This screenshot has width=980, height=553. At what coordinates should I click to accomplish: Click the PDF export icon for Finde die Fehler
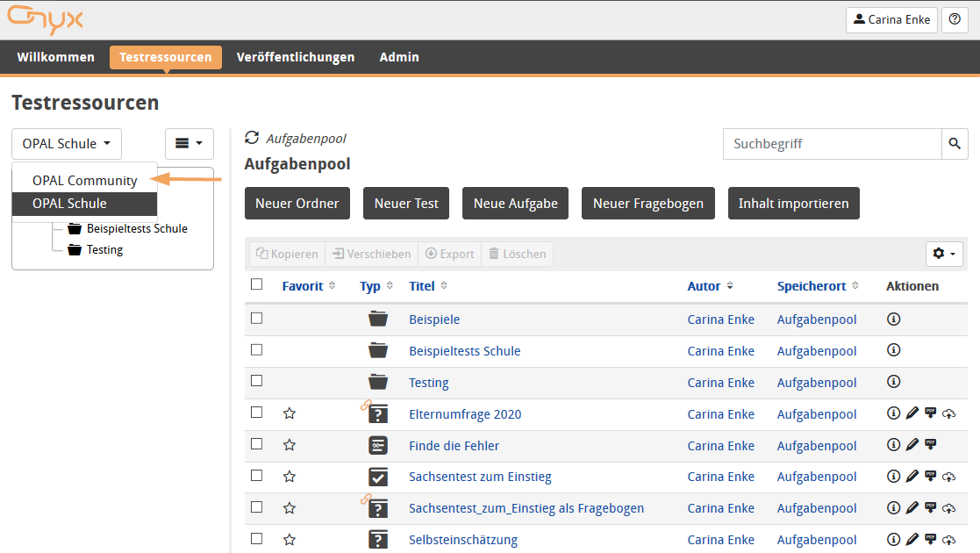930,445
